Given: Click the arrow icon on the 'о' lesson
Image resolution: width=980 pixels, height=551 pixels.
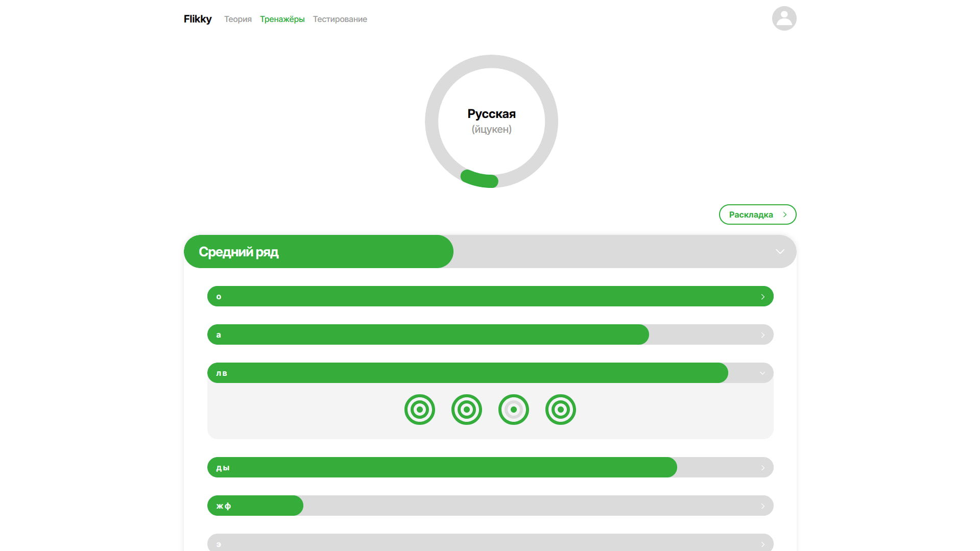Looking at the screenshot, I should pos(762,297).
